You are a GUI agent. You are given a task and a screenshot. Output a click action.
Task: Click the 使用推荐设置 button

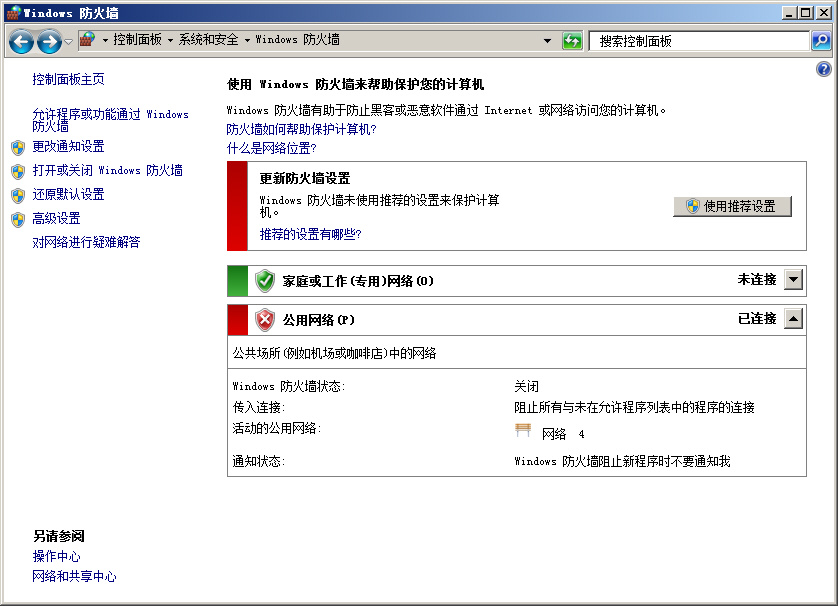(x=732, y=206)
